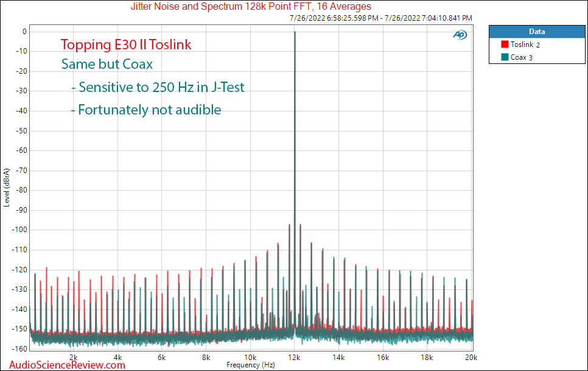Click the 'Topping E30 II Toslink' annotation
This screenshot has width=588, height=371.
click(126, 44)
